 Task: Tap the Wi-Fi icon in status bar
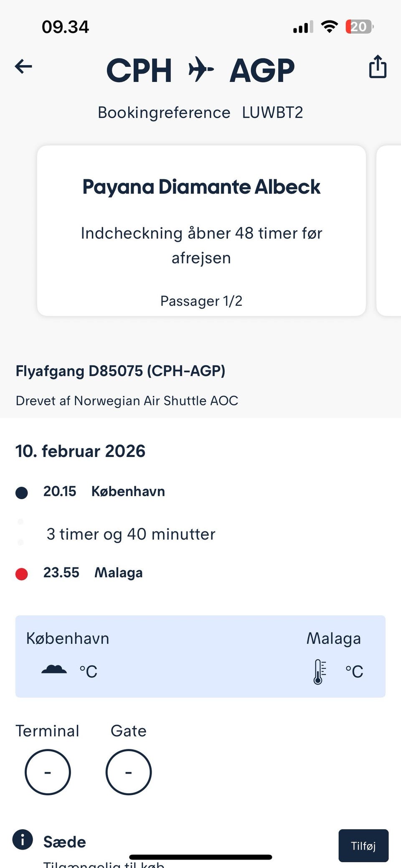[329, 27]
